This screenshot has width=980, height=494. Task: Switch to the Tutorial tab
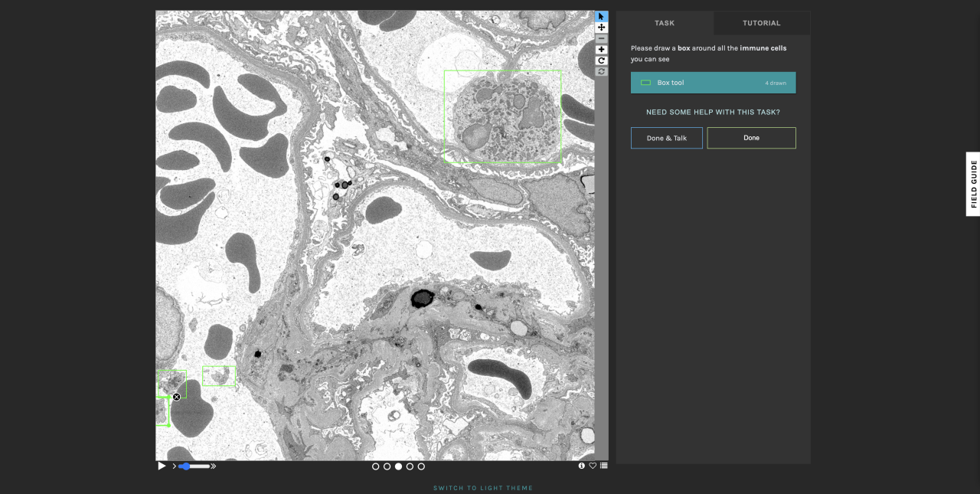point(761,23)
